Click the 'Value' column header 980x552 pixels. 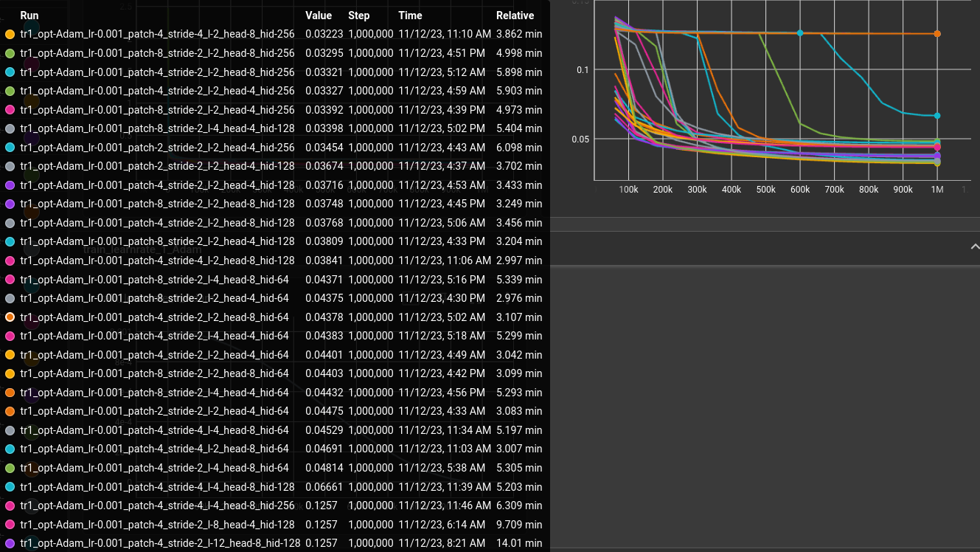pyautogui.click(x=319, y=15)
